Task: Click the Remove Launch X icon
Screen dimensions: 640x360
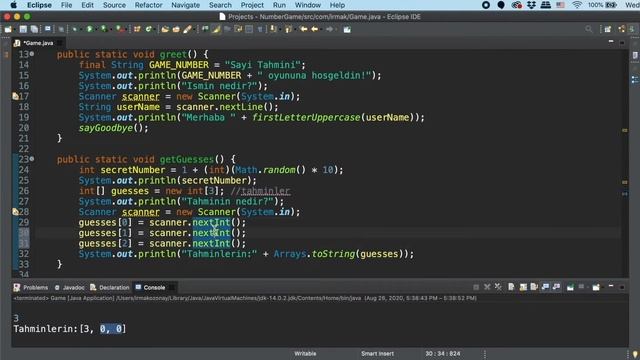Action: [x=487, y=287]
